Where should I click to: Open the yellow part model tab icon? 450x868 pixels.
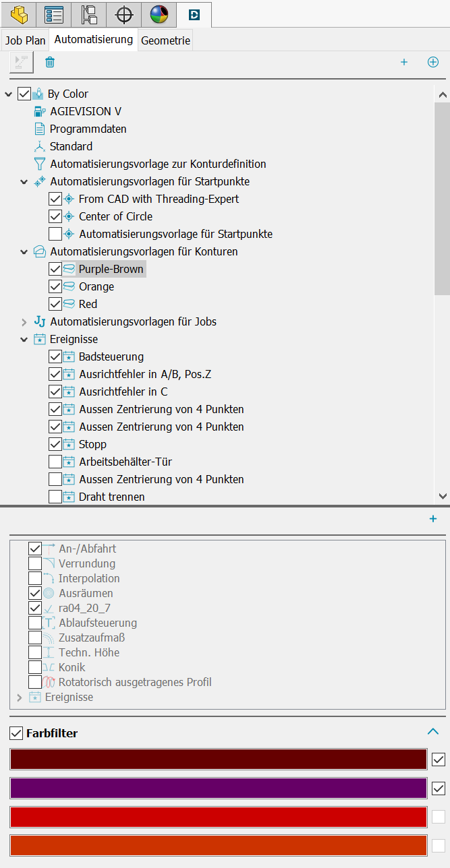point(19,13)
